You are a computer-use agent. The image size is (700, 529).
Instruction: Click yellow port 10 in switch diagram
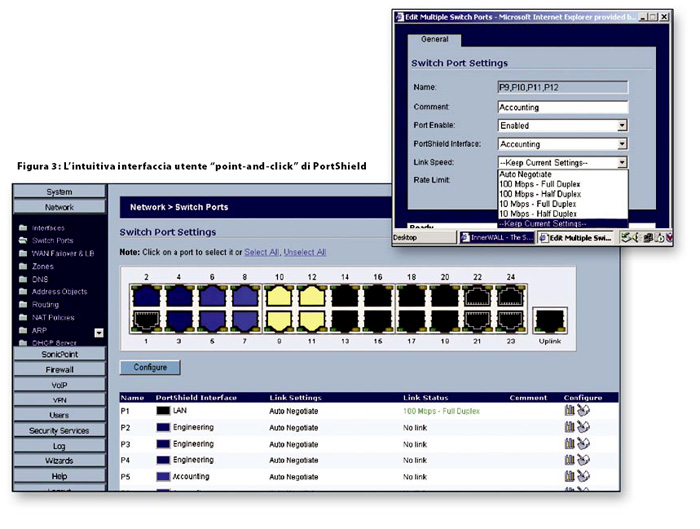click(x=279, y=296)
